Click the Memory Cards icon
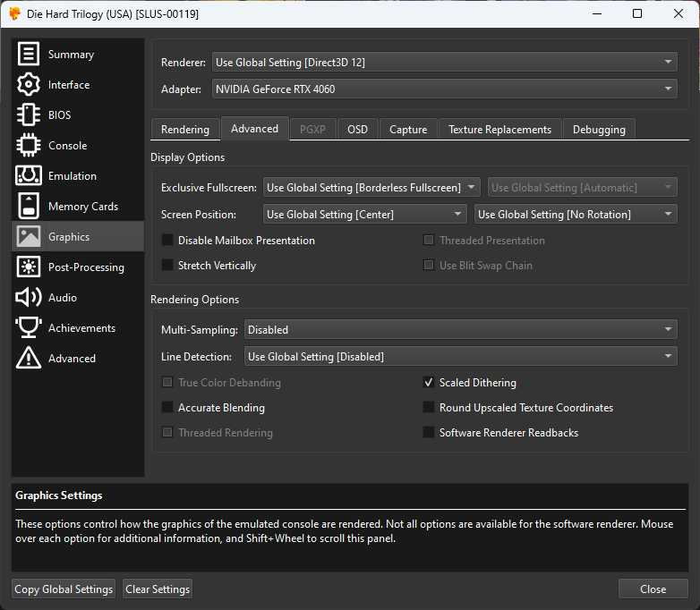 click(x=29, y=206)
